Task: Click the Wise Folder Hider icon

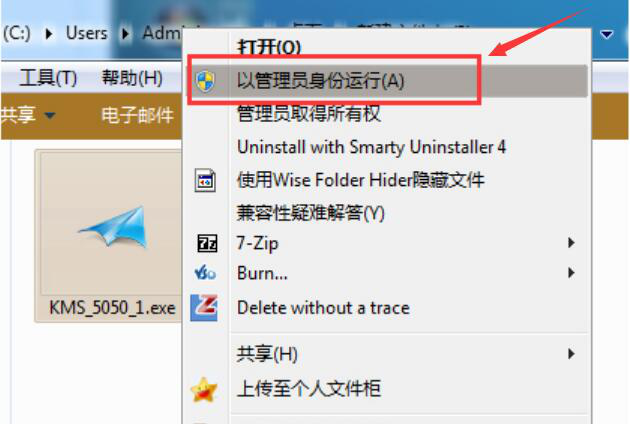Action: pos(205,180)
